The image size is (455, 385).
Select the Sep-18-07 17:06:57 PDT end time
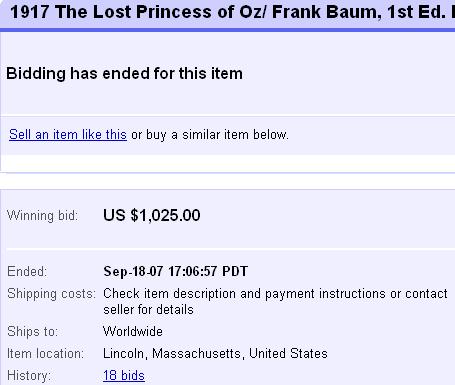point(175,271)
